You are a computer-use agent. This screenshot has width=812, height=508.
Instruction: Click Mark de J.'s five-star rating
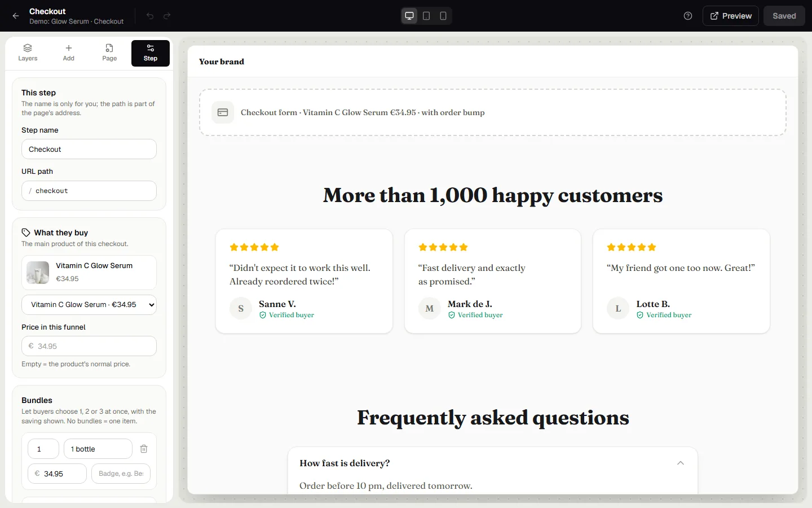(443, 247)
